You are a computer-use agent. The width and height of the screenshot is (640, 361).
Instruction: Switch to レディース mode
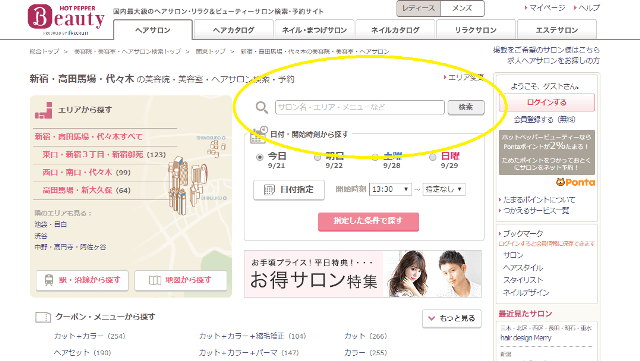tap(419, 8)
